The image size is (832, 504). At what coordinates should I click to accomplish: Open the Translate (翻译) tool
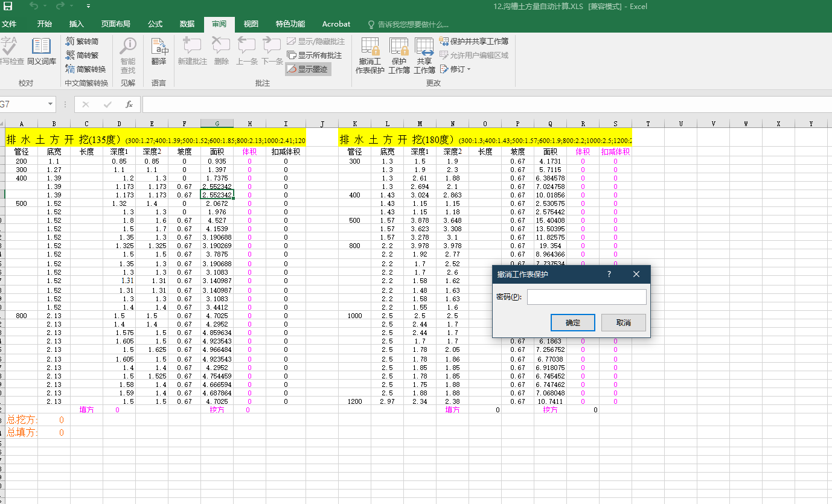[159, 51]
